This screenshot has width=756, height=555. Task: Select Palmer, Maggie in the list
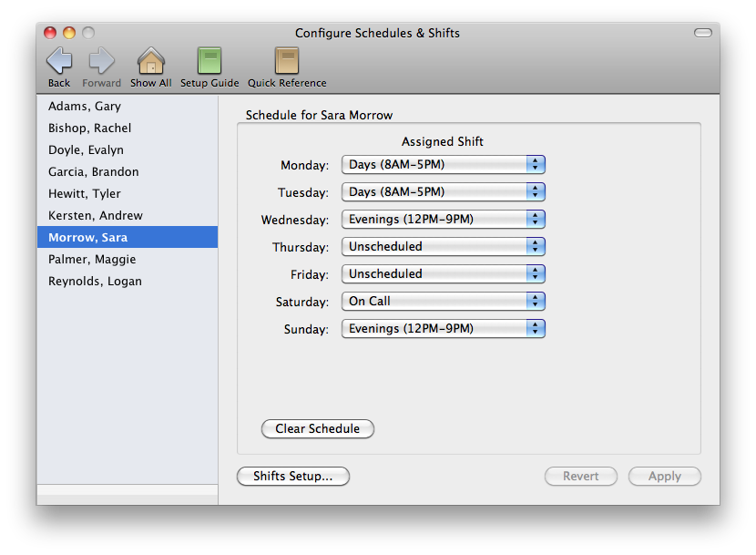tap(128, 259)
